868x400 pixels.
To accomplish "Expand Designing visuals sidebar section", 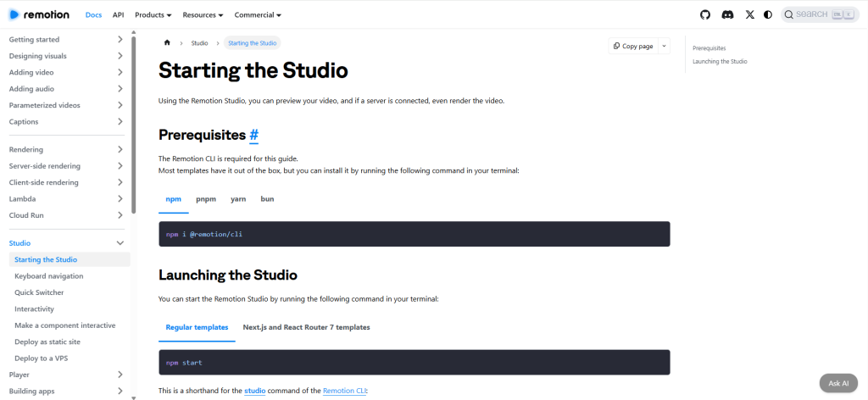I will coord(66,56).
